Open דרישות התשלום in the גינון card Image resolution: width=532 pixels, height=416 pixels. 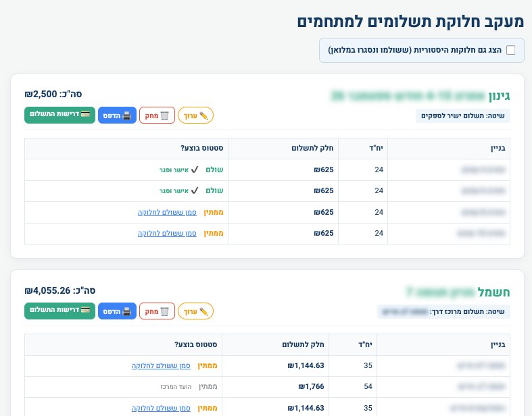(x=59, y=115)
